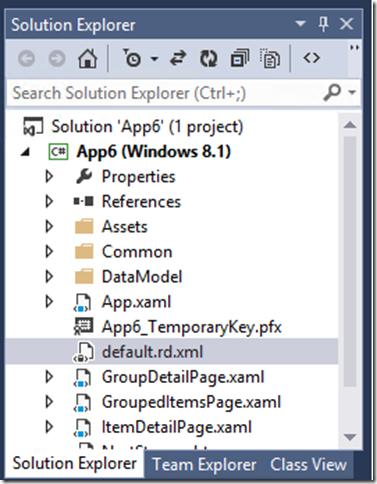Click the GroupDetailPage.xaml file icon
The width and height of the screenshot is (377, 484).
click(83, 378)
